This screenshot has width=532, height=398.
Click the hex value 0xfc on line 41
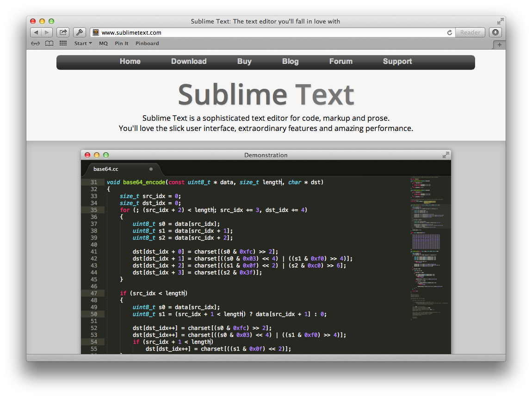[246, 252]
